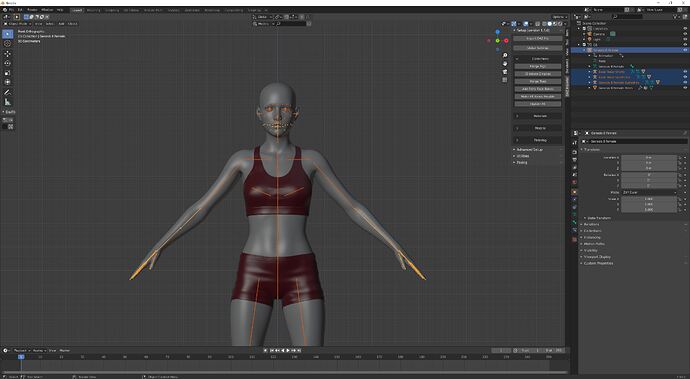
Task: Switch perspective/orthographic with grid gizmo icon
Action: (505, 80)
